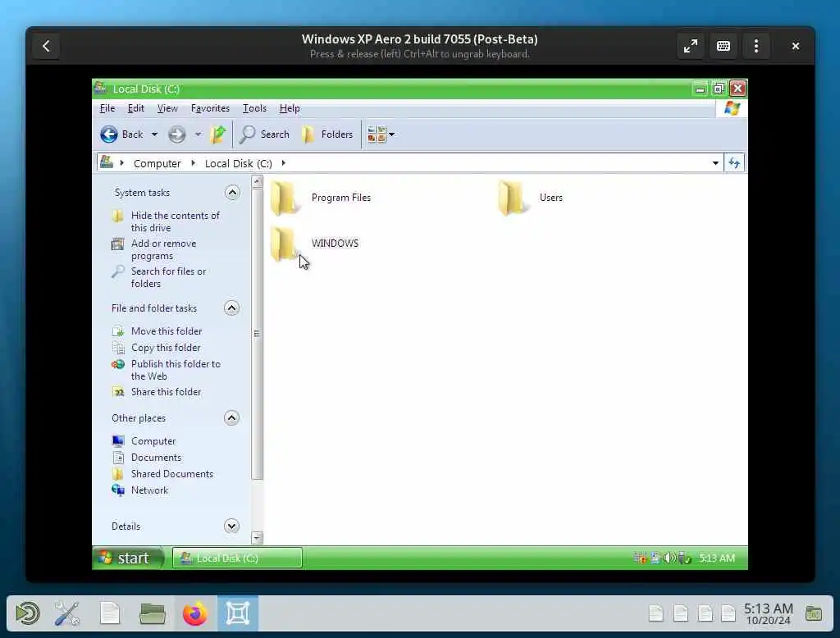The width and height of the screenshot is (840, 638).
Task: Expand the arrow after Local Disk (C:) breadcrumb
Action: coord(283,163)
